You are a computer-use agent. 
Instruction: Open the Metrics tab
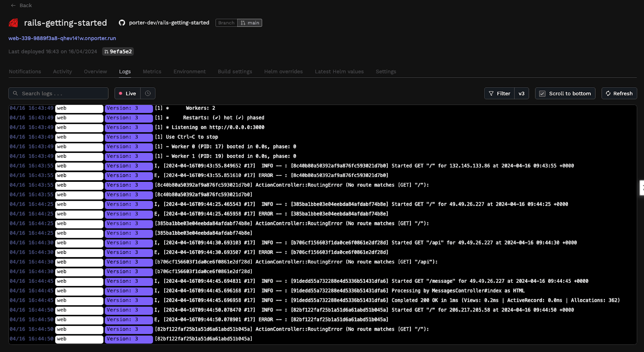coord(152,72)
